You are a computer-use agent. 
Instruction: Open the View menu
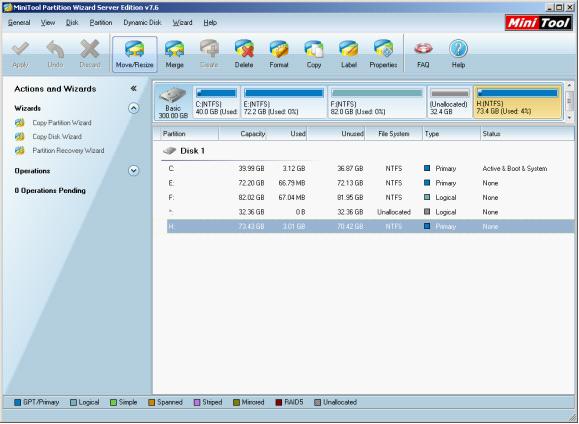tap(48, 23)
